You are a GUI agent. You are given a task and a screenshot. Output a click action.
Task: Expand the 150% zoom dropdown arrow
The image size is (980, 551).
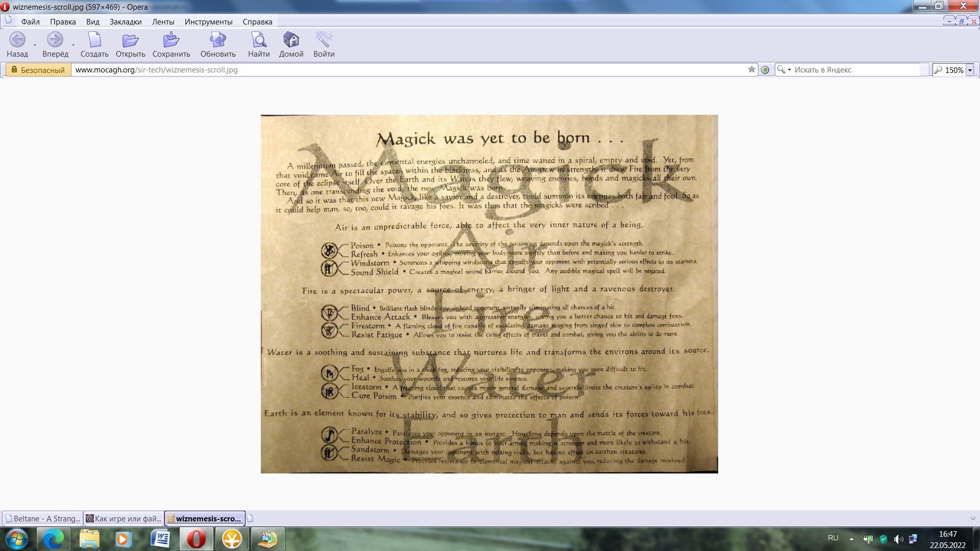click(x=970, y=70)
